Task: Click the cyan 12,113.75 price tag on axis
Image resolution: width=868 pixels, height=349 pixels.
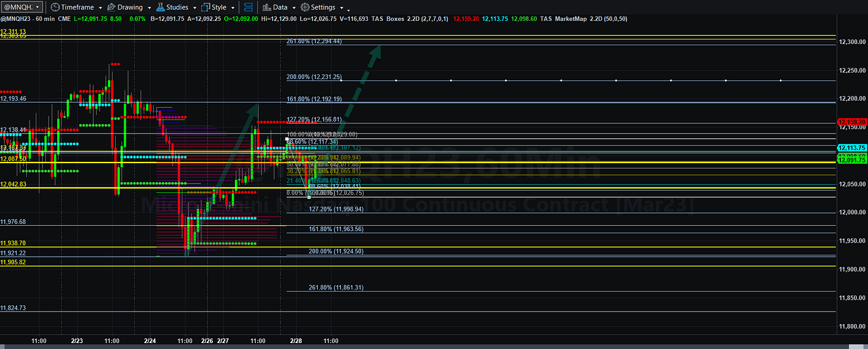Action: pos(852,148)
